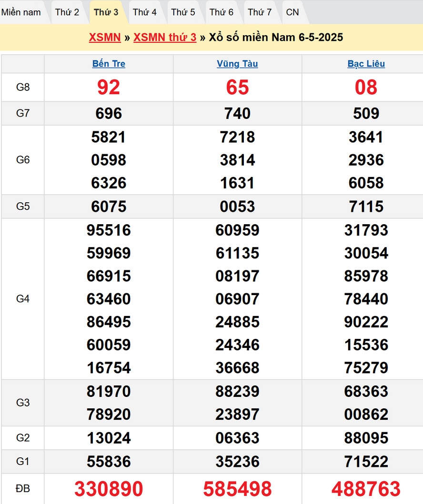Click the CN (Sunday) tab
The height and width of the screenshot is (504, 423).
pos(292,12)
